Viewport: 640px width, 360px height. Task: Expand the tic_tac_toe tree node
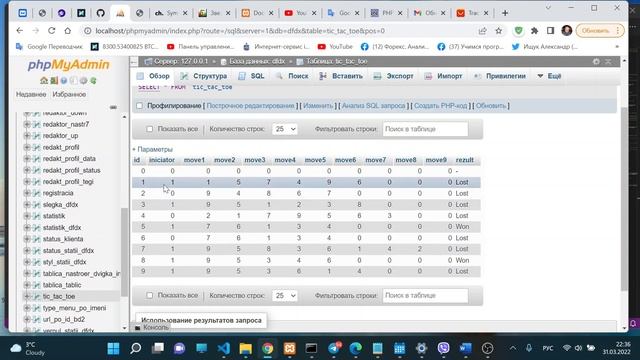(x=27, y=296)
